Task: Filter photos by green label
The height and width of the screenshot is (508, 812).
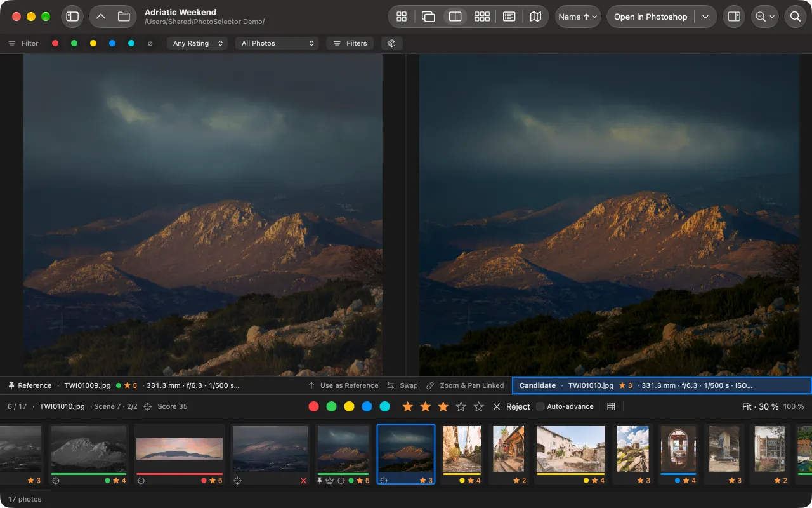Action: 74,43
